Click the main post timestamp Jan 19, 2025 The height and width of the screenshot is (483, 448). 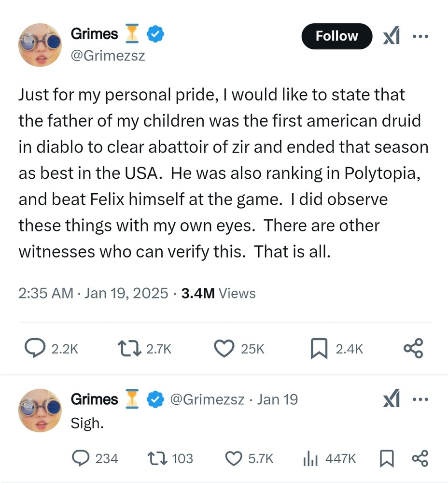pos(126,293)
